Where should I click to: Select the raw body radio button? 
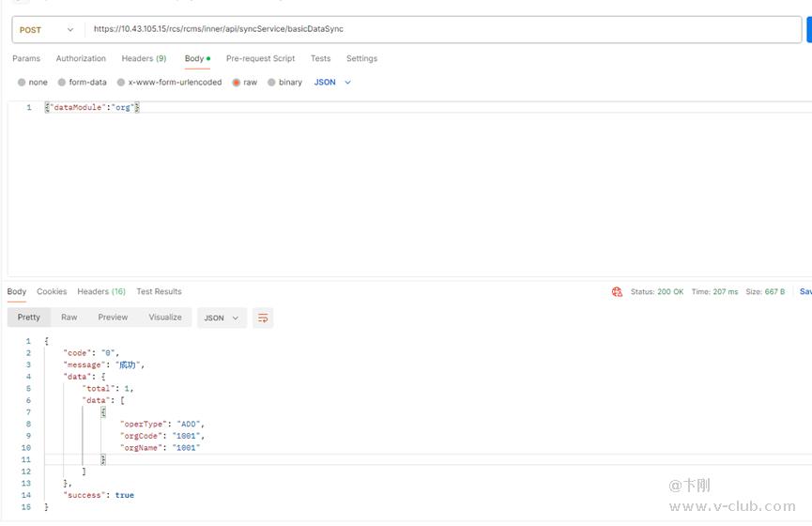point(237,83)
